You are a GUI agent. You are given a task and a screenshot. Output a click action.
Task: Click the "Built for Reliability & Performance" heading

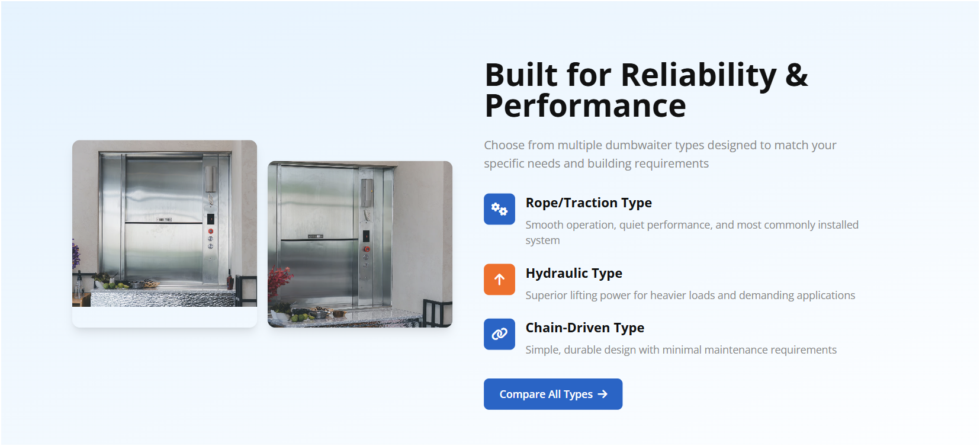click(x=646, y=90)
